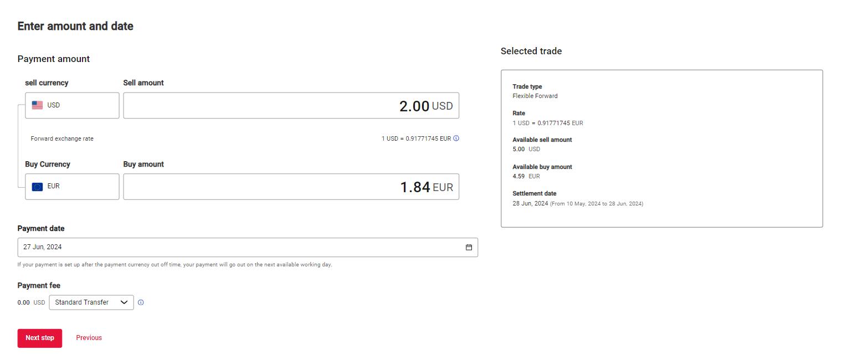Click the Flexible Forward trade type text
This screenshot has width=868, height=360.
535,96
